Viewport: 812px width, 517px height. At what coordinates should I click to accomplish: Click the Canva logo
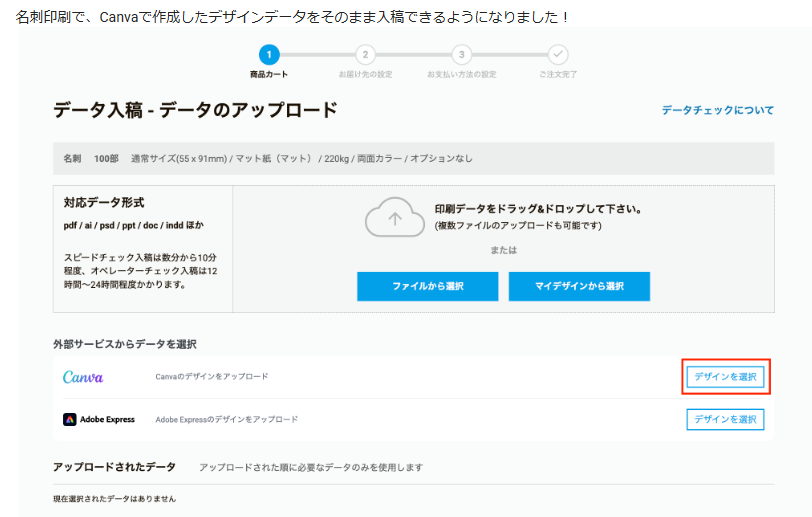(x=83, y=377)
